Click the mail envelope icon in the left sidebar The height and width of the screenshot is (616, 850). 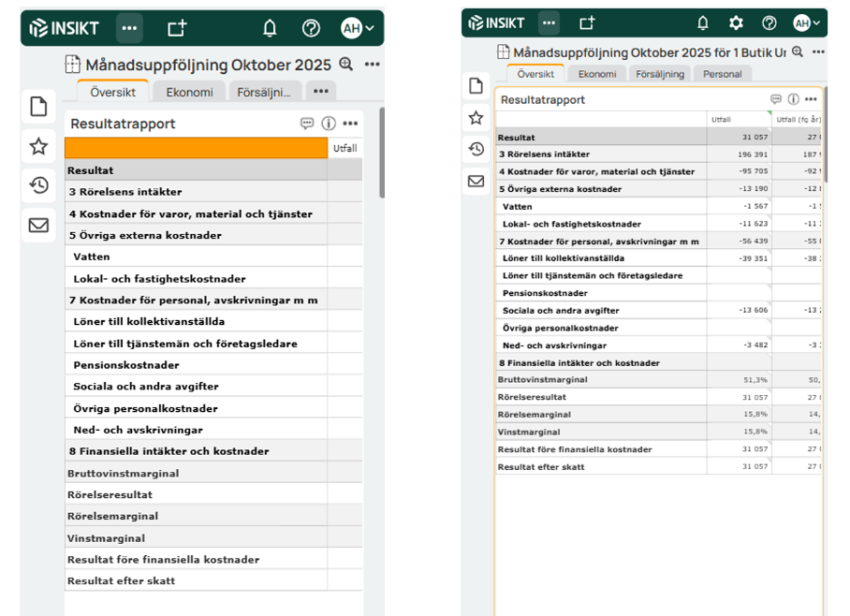point(38,225)
